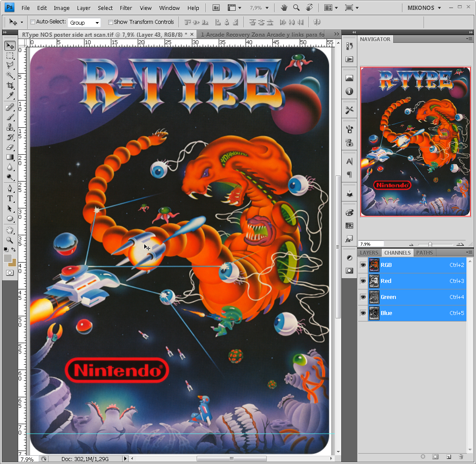Viewport: 476px width, 464px height.
Task: Select the Magic Wand tool
Action: pyautogui.click(x=10, y=75)
